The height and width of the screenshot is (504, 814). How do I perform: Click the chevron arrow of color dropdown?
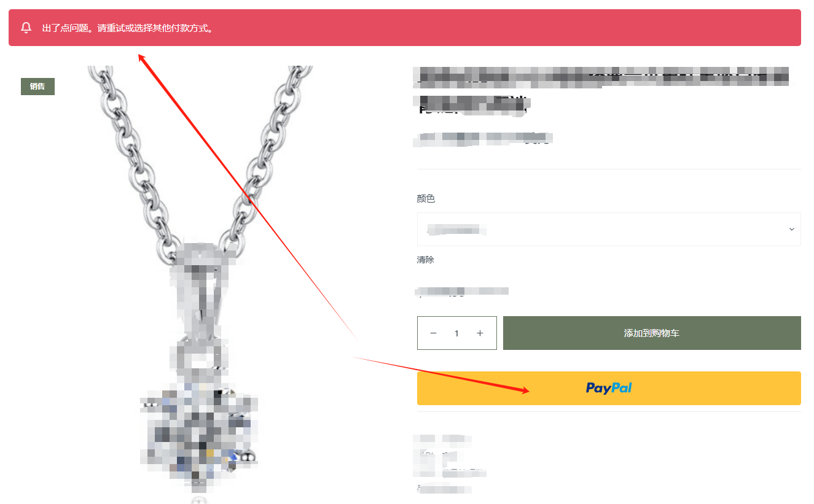pos(792,229)
